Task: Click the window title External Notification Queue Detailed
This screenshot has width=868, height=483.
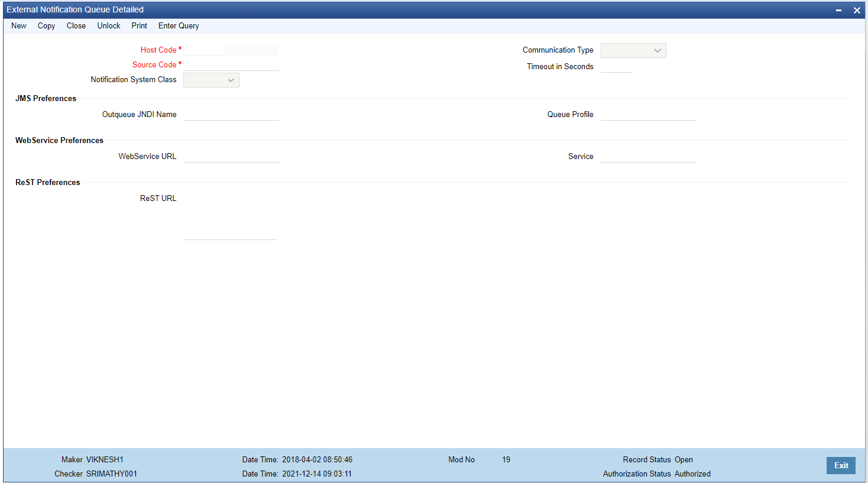Action: [75, 10]
